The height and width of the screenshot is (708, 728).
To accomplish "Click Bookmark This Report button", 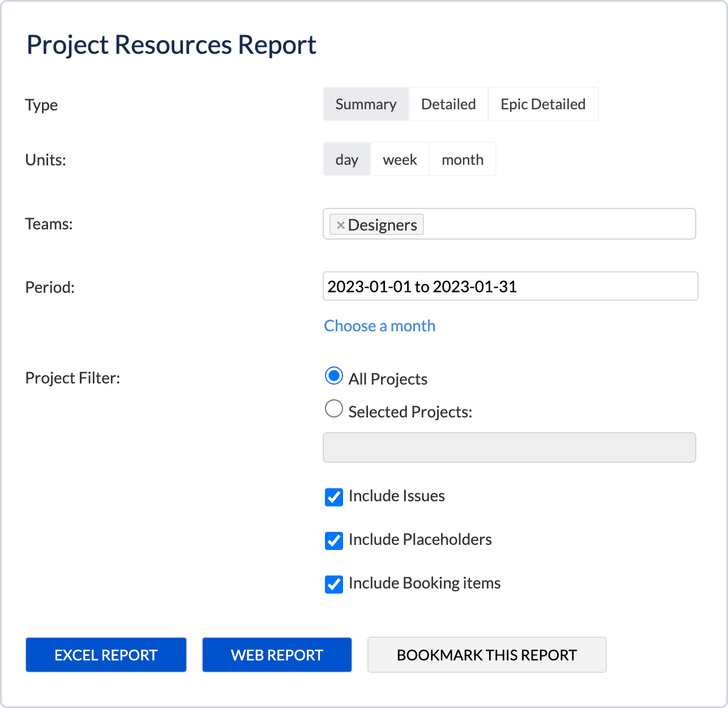I will (x=487, y=655).
